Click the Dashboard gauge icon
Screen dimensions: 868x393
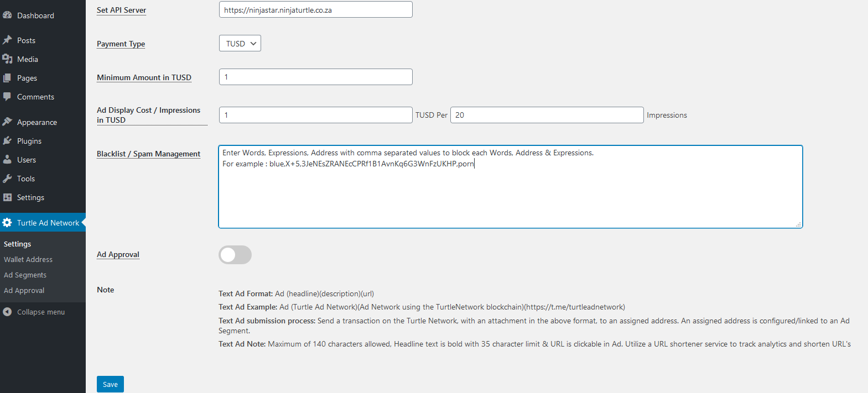point(7,15)
